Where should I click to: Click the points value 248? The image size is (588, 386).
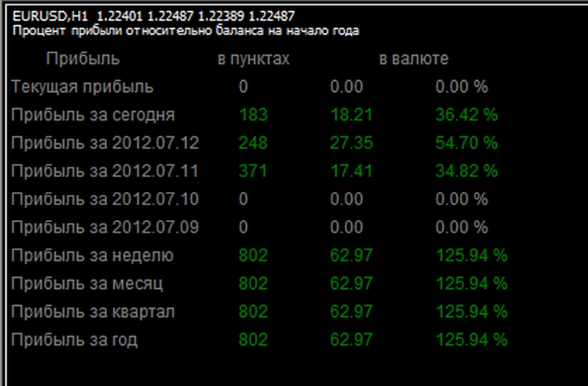pos(253,143)
